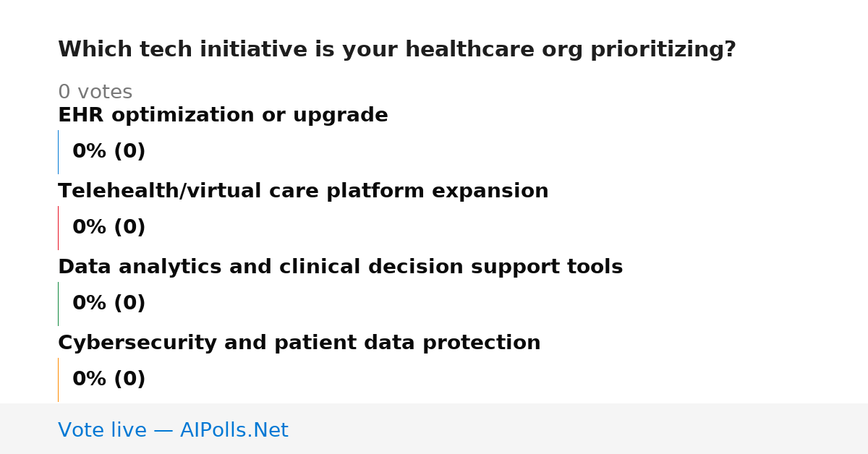
Task: Click the 0% (0) result for Cybersecurity
Action: point(109,380)
